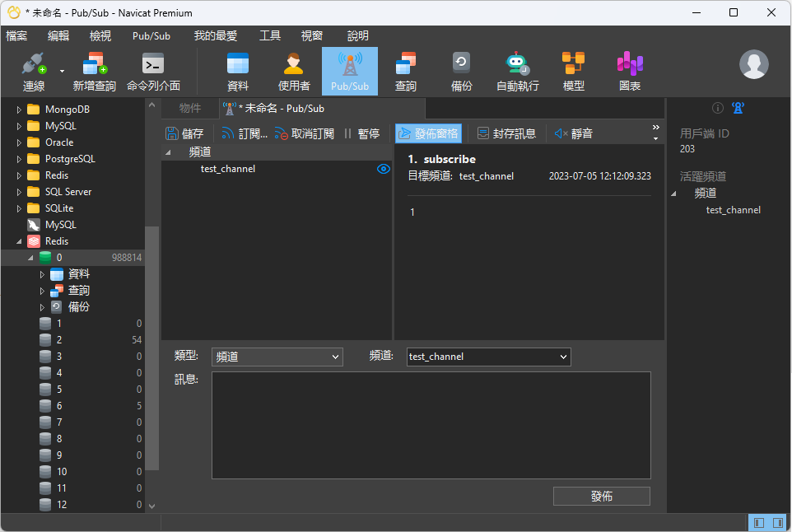
Task: Collapse the Redis database 0 tree node
Action: pyautogui.click(x=30, y=257)
